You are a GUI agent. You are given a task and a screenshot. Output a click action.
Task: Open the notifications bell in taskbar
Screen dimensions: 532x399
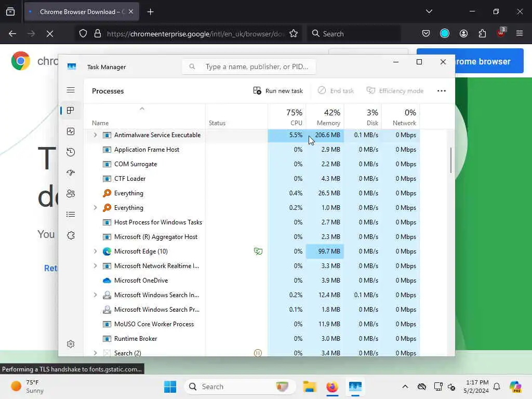[x=497, y=387]
